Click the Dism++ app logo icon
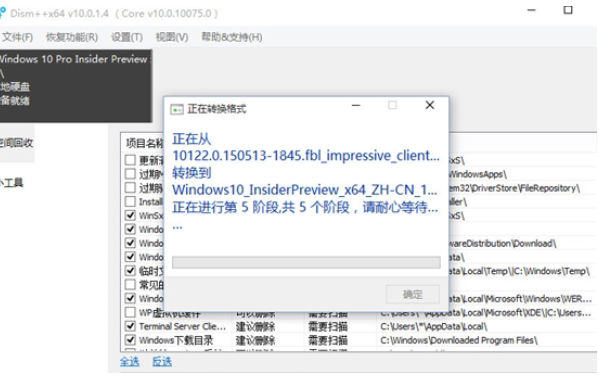Screen dimensions: 599x381 (x=2, y=13)
